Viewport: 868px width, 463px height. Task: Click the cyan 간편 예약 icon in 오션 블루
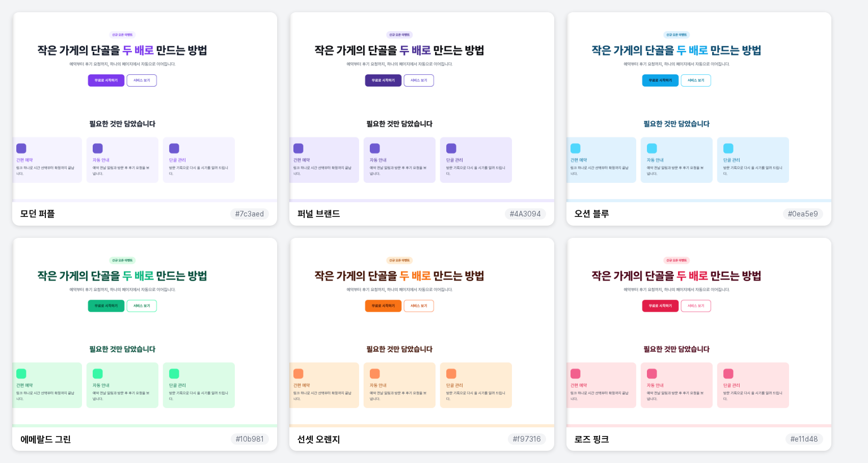click(576, 148)
